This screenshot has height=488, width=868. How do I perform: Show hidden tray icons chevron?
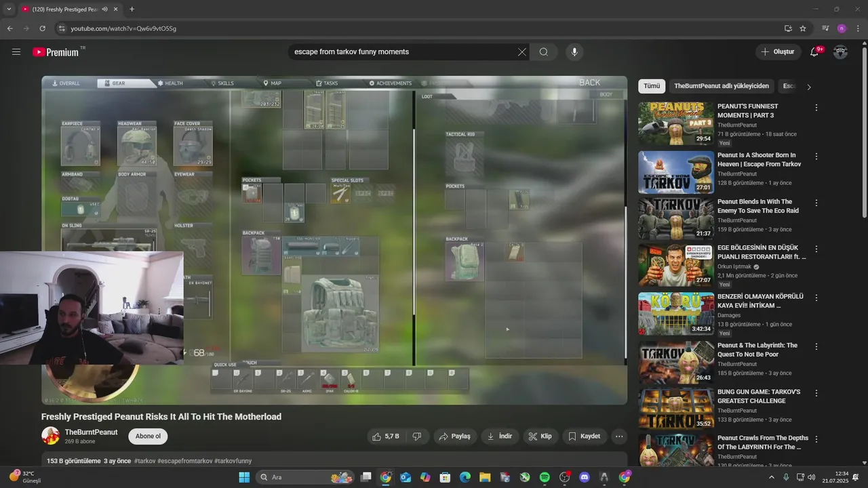coord(771,477)
